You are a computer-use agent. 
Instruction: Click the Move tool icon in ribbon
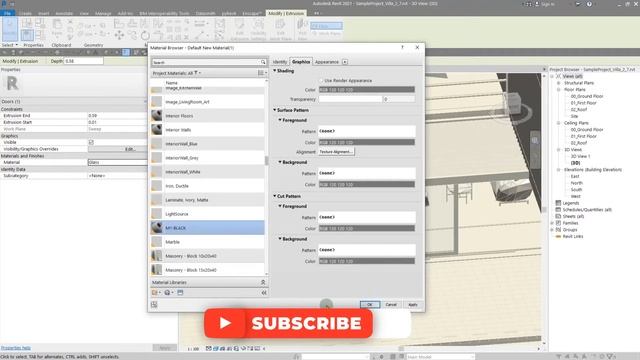119,36
